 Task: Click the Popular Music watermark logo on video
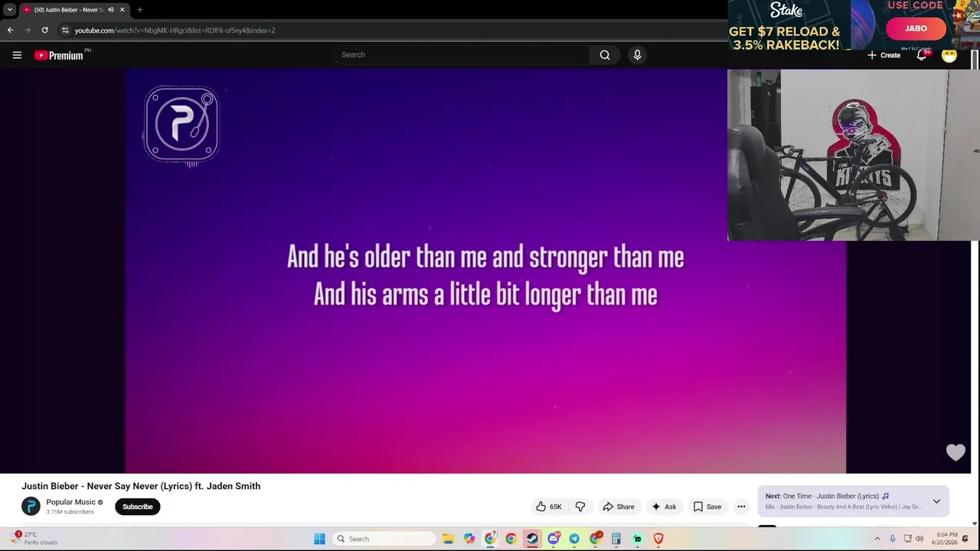point(181,125)
